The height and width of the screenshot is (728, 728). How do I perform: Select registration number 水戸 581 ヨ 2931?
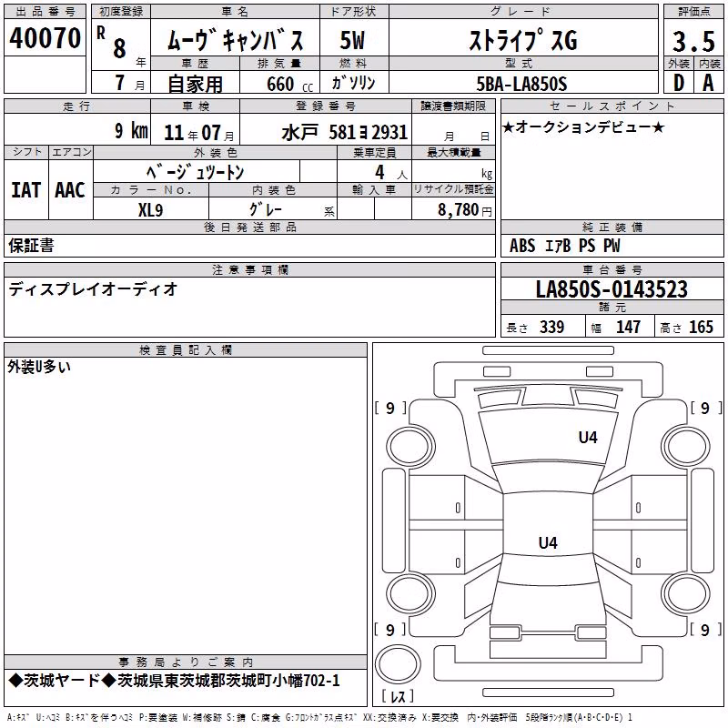click(345, 133)
